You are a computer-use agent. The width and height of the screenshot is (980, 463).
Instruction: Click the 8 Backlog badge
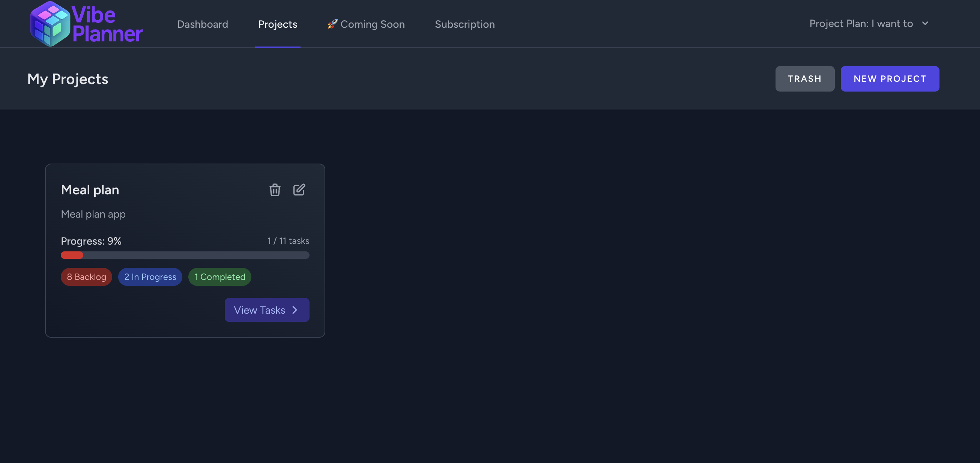tap(86, 277)
